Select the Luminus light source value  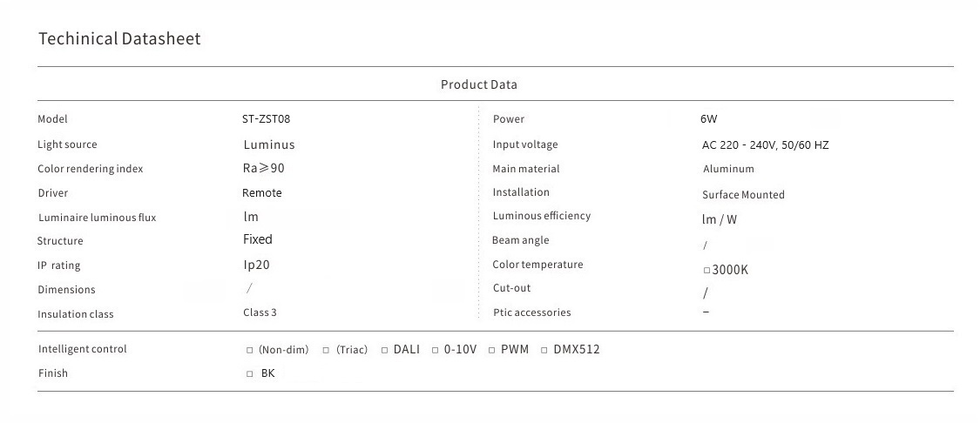pos(269,145)
